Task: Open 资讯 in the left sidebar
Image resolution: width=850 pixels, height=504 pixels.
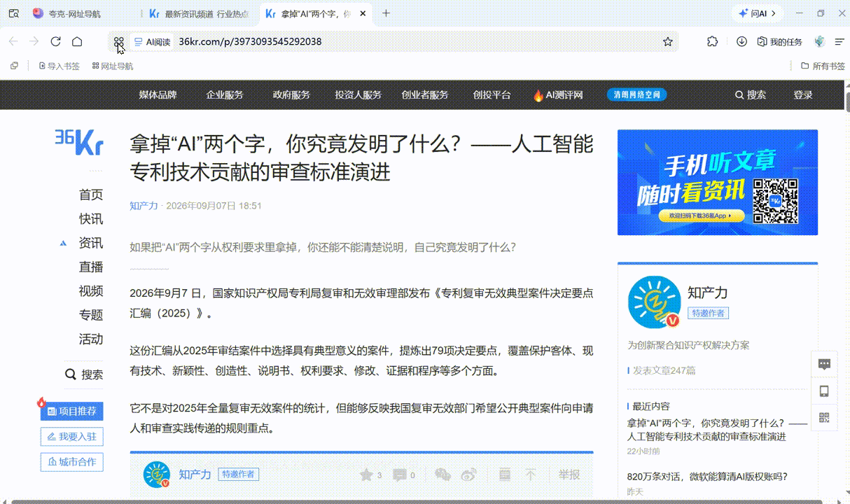Action: pos(91,243)
